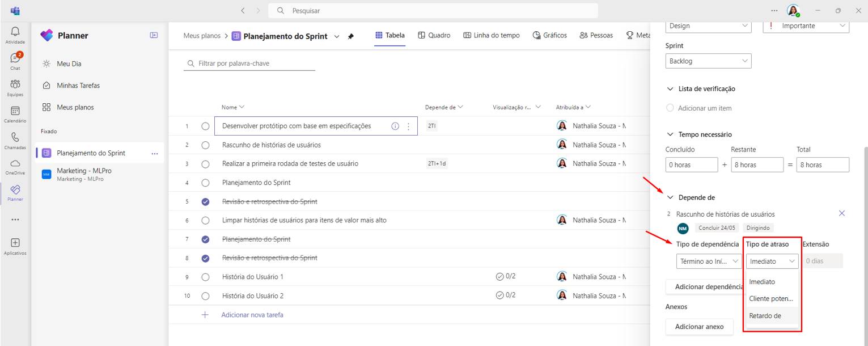This screenshot has width=868, height=346.
Task: Open Chat with 2 notifications
Action: pyautogui.click(x=15, y=61)
